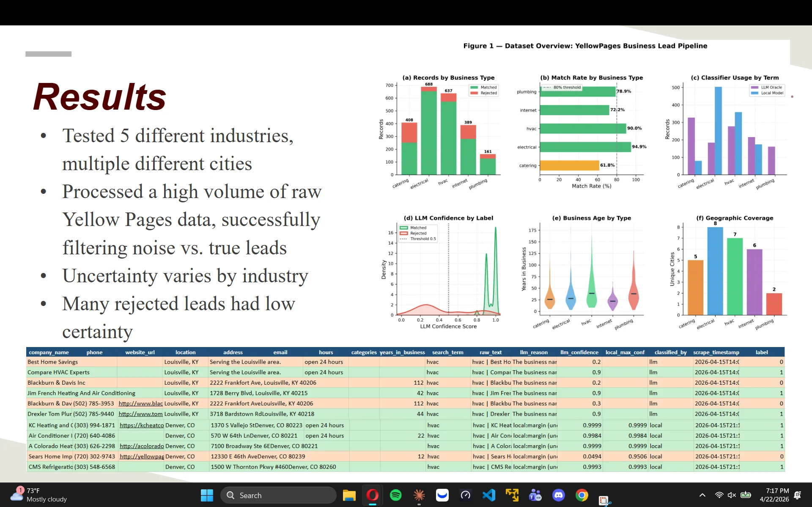
Task: Open the https://kcheatco website link
Action: point(142,425)
